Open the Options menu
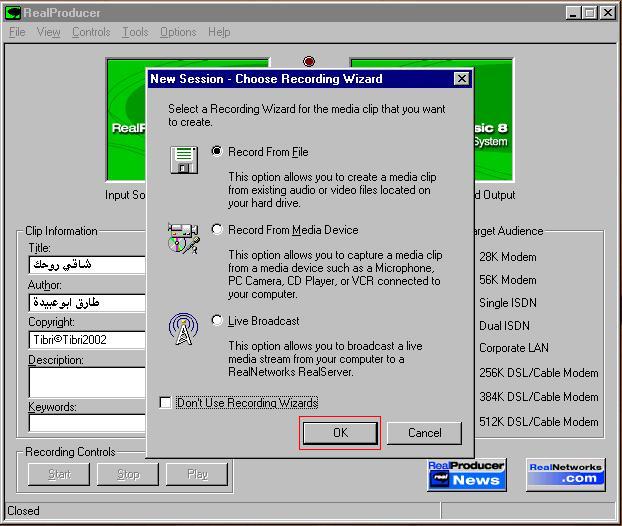The width and height of the screenshot is (622, 526). (x=178, y=32)
